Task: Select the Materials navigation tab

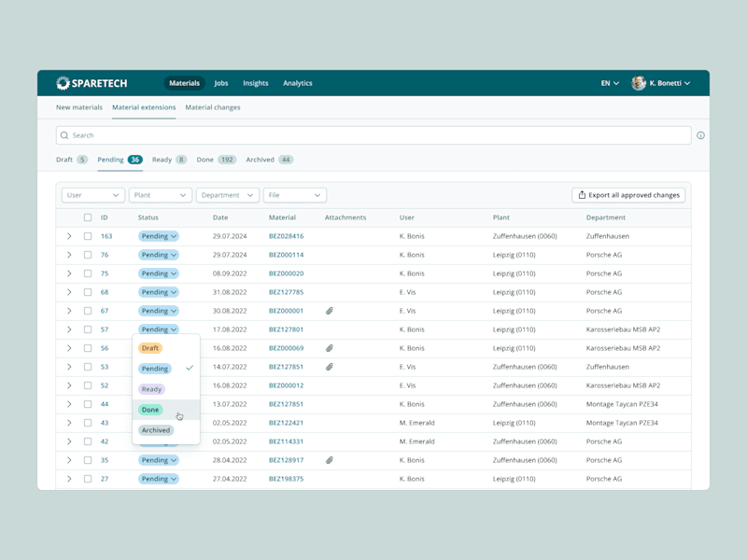Action: click(x=184, y=83)
